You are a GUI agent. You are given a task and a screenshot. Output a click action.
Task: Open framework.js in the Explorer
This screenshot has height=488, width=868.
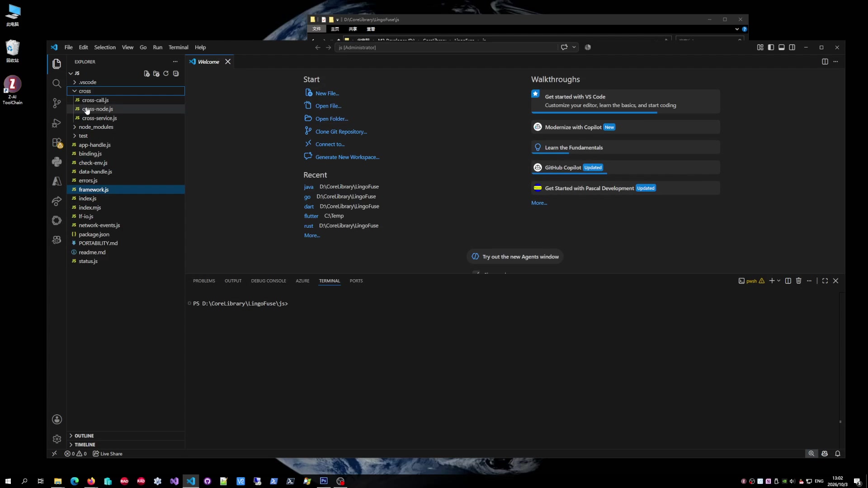click(126, 189)
